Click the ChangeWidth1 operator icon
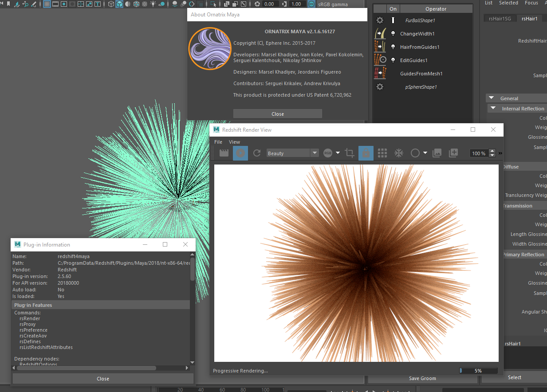The image size is (547, 392). tap(380, 34)
